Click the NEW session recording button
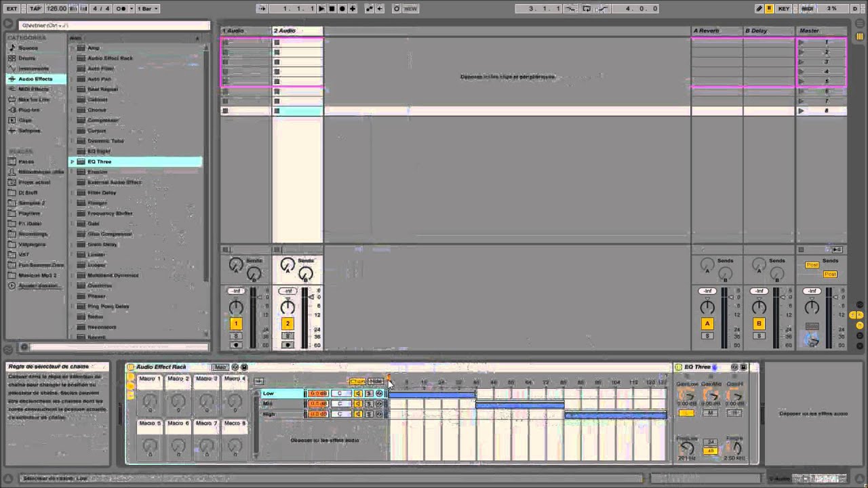This screenshot has width=868, height=488. point(411,9)
